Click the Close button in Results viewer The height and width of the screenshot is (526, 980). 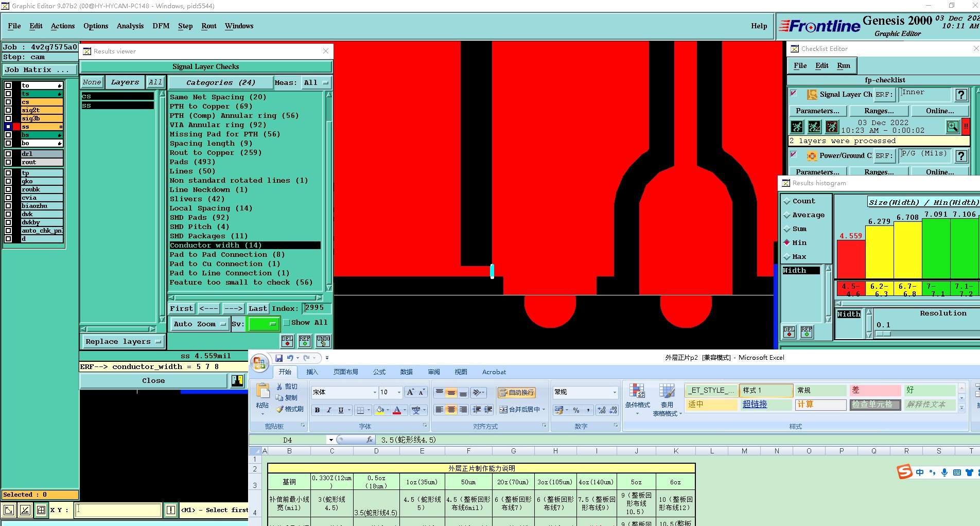[153, 381]
